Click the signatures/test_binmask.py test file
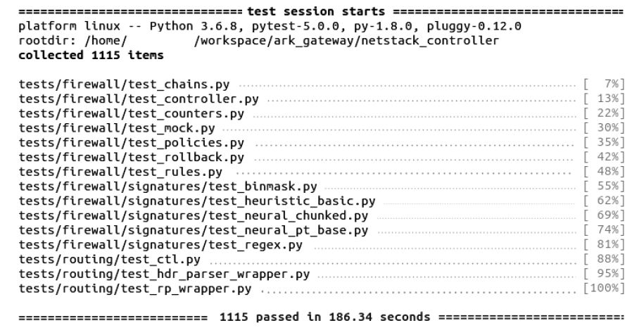The width and height of the screenshot is (644, 335). [x=168, y=187]
